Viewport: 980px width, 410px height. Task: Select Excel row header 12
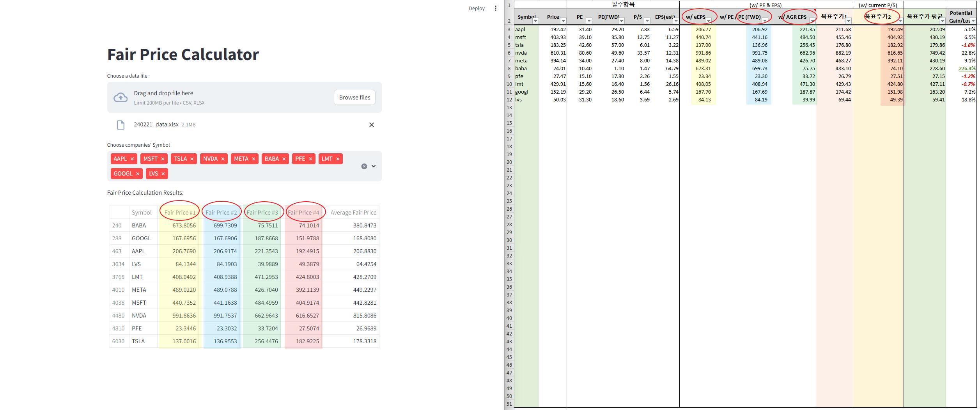tap(509, 99)
